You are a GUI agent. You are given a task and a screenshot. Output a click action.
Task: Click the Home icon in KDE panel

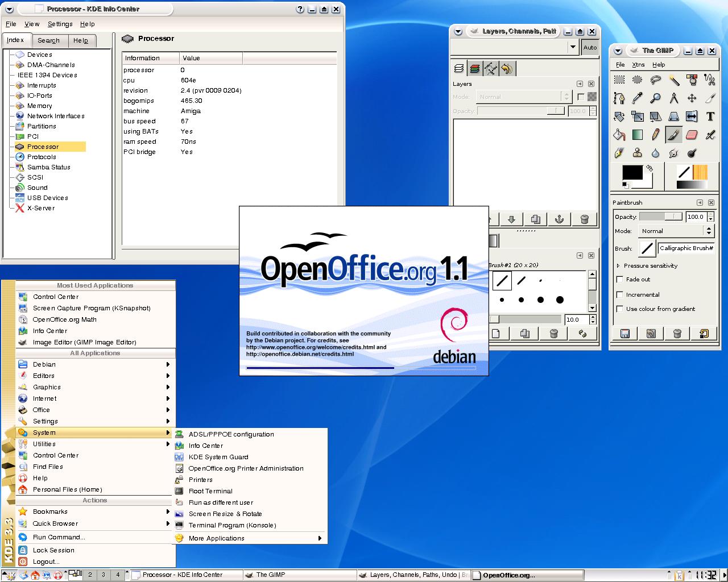pos(35,575)
